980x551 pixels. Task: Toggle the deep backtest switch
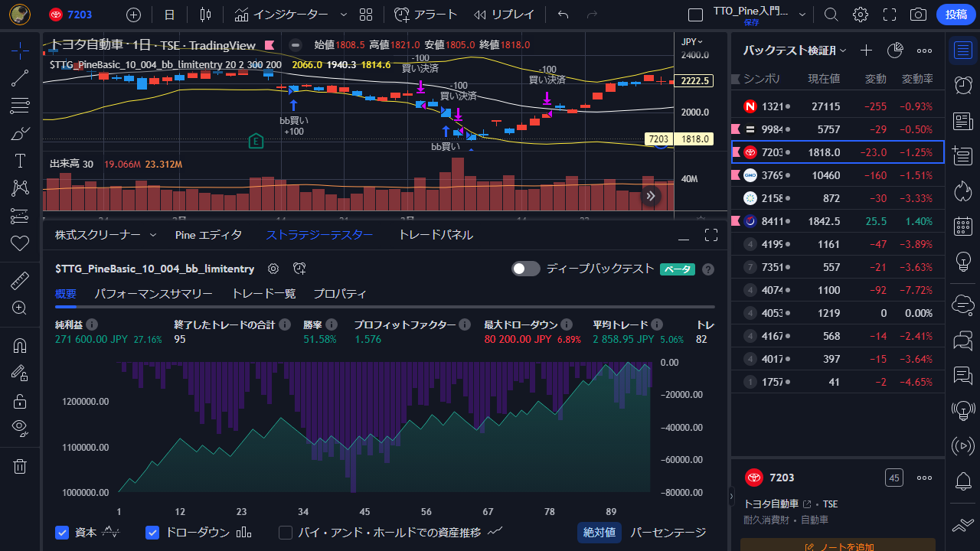[525, 269]
